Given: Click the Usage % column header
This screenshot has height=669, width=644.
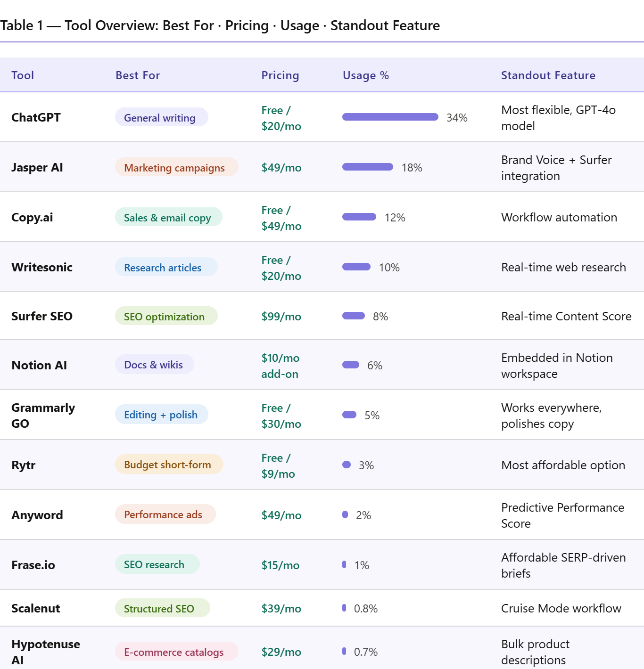Looking at the screenshot, I should pos(365,75).
